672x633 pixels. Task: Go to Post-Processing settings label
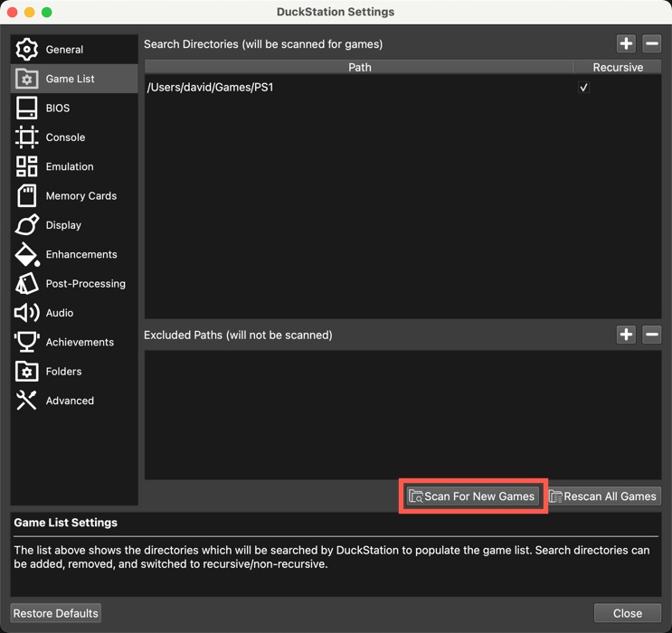point(86,284)
